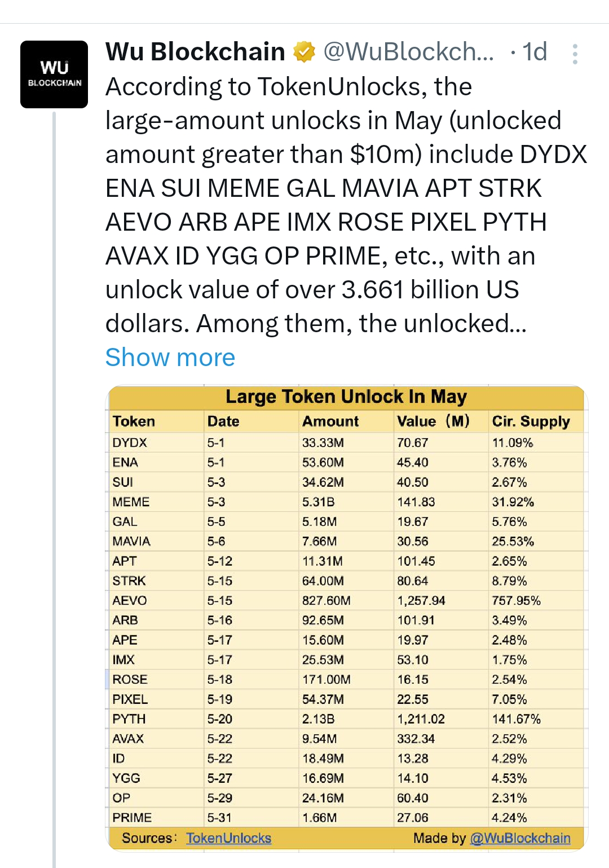Screen dimensions: 609x868
Task: Open the @WuBlockch... handle
Action: [x=409, y=52]
